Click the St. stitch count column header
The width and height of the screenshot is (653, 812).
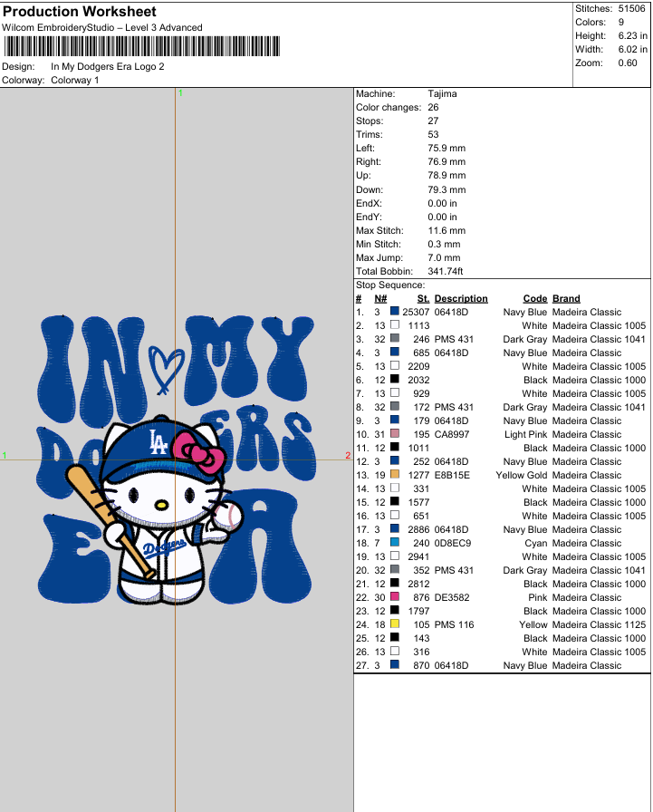pos(422,298)
